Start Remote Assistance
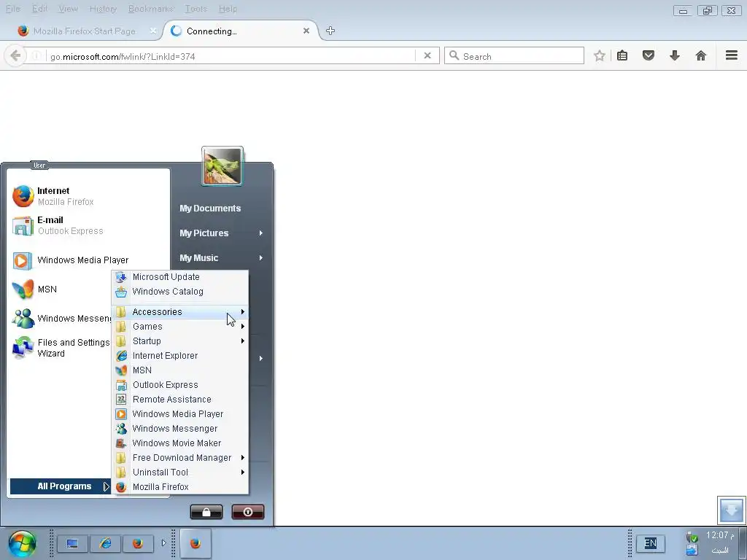The width and height of the screenshot is (747, 560). tap(180, 400)
